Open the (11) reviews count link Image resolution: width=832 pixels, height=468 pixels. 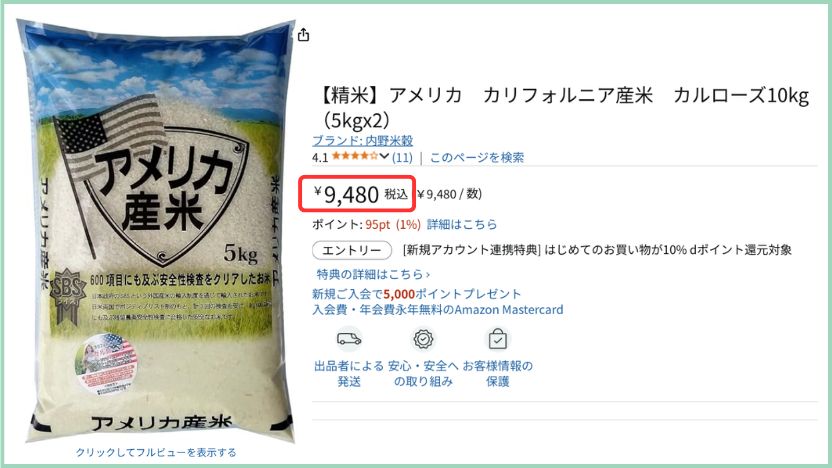pyautogui.click(x=402, y=157)
